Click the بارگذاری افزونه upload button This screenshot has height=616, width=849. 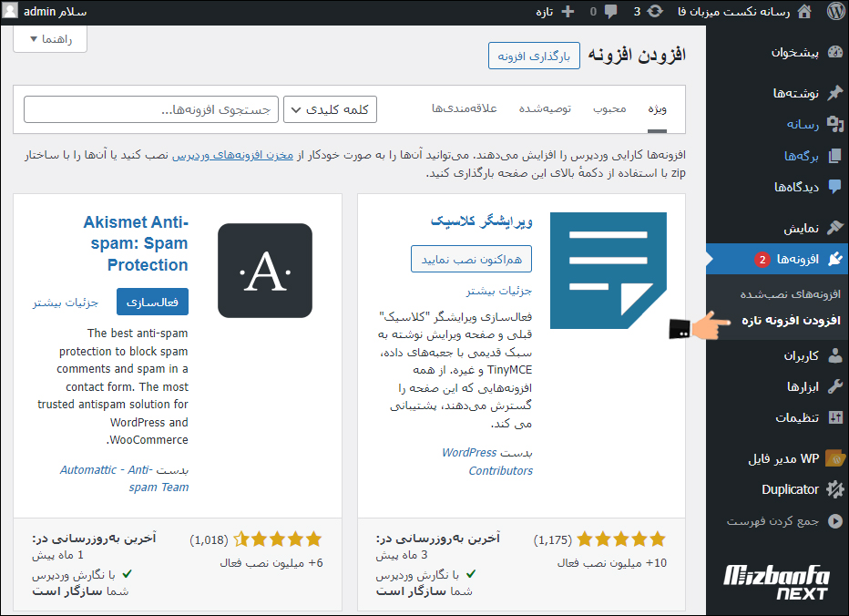534,56
